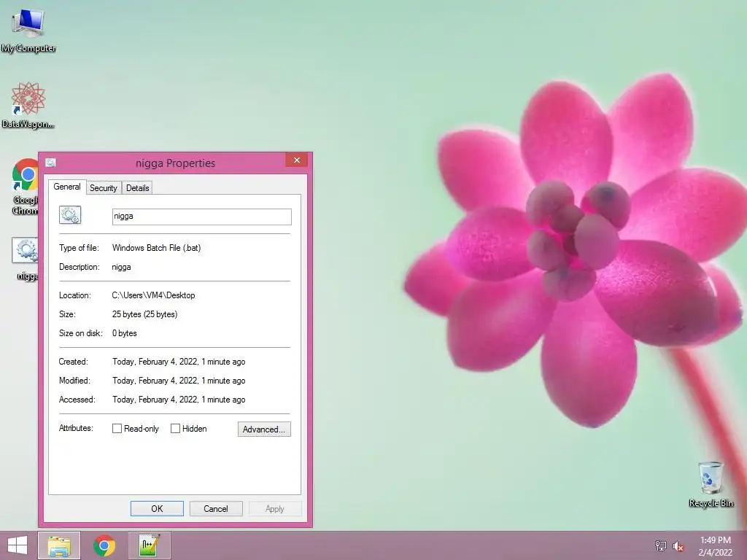Click the Description value text
747x560 pixels.
[121, 267]
